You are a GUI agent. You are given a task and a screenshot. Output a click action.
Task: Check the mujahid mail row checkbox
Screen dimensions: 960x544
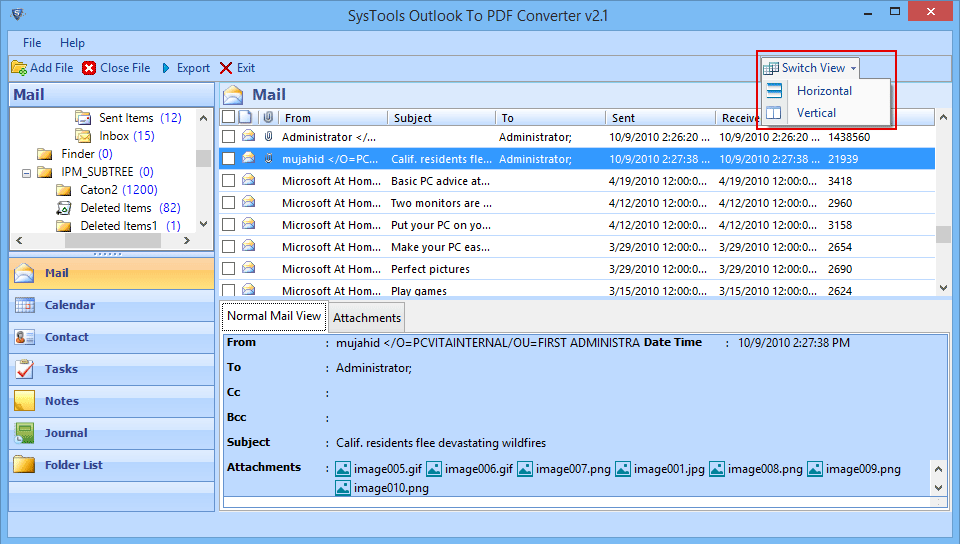228,158
